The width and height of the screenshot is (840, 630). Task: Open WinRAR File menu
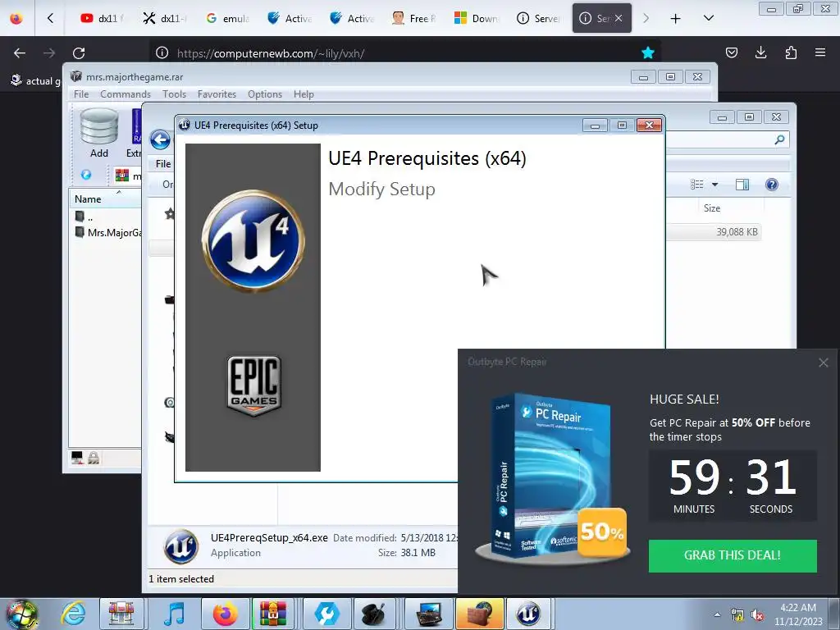(81, 94)
